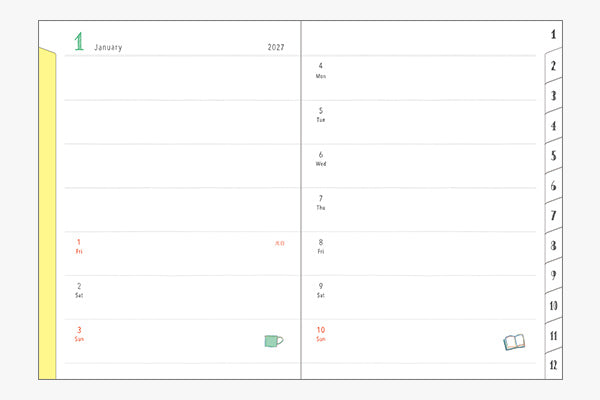The height and width of the screenshot is (400, 600).
Task: Switch to month tab 3
Action: [x=553, y=96]
